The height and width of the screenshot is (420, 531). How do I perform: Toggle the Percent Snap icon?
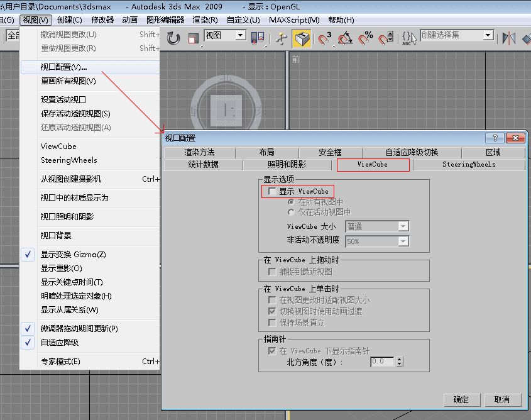366,38
